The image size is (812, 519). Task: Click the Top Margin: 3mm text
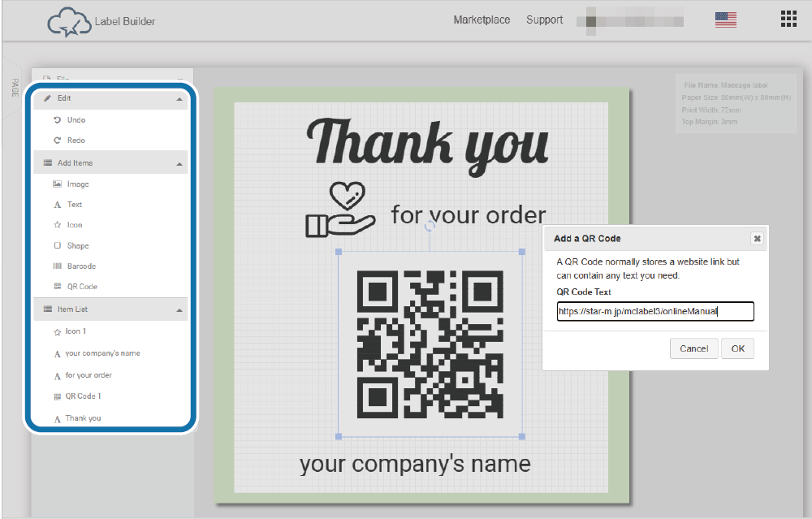710,122
